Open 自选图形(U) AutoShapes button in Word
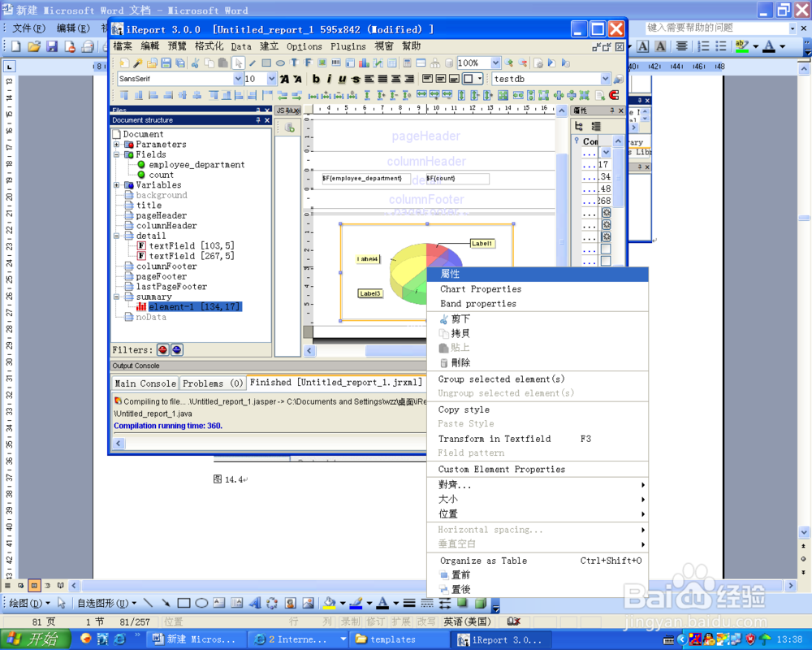Image resolution: width=812 pixels, height=650 pixels. [x=106, y=604]
